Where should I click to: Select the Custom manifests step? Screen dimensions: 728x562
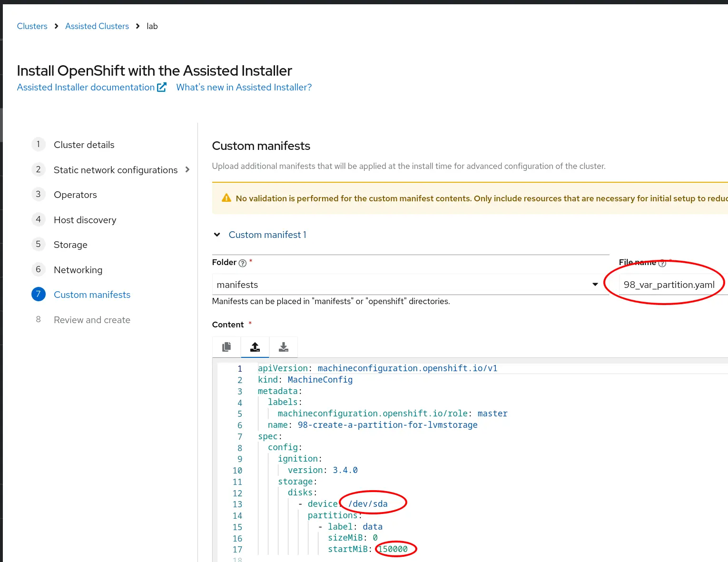92,295
